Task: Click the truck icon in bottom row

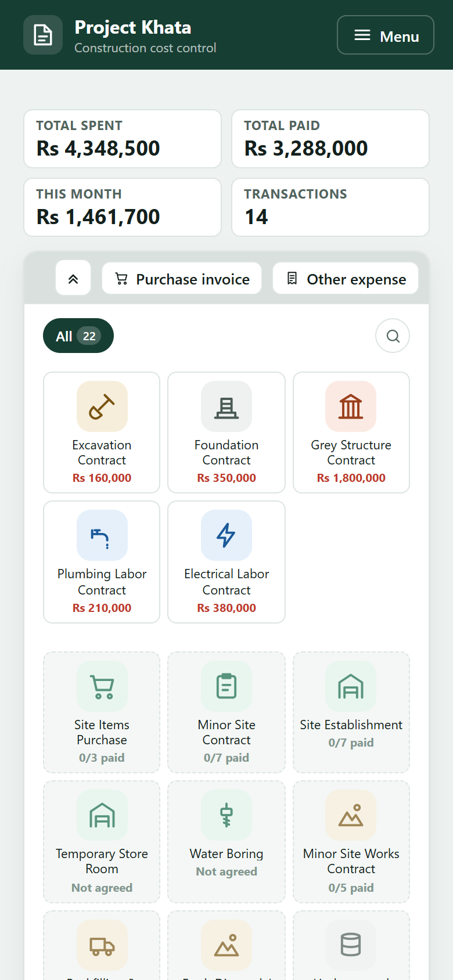Action: (102, 945)
